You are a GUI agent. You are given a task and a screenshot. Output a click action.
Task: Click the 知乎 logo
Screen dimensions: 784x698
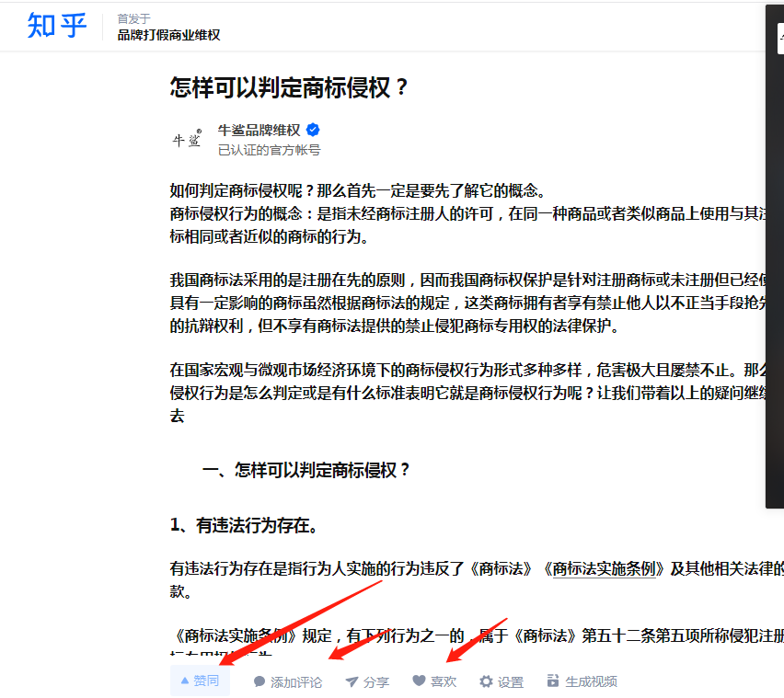pos(56,26)
